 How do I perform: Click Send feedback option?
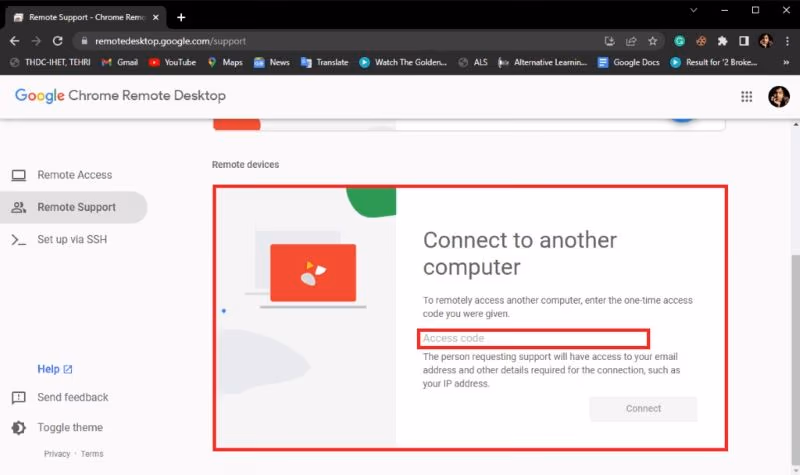point(72,397)
